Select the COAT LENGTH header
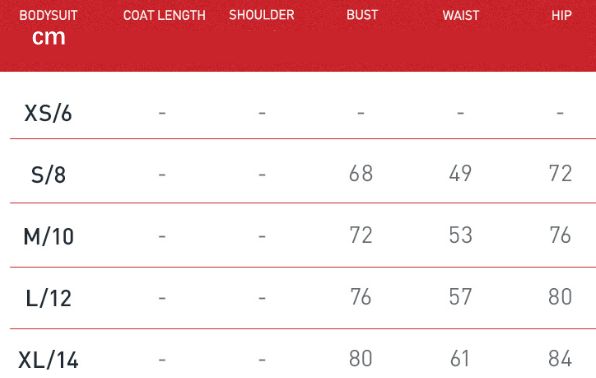Viewport: 596px width, 378px height. click(x=164, y=15)
